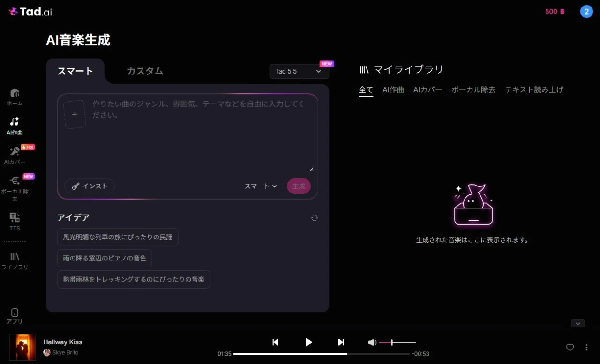Select the ボーカル除去 library tab
Image resolution: width=600 pixels, height=364 pixels.
click(x=473, y=90)
